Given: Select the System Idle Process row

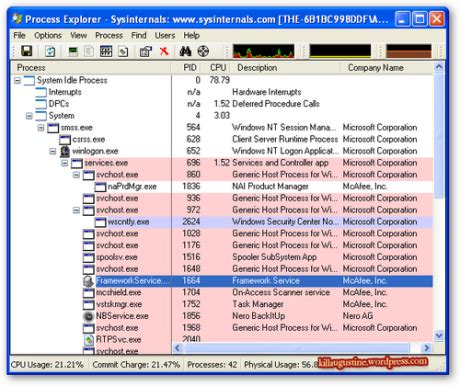Looking at the screenshot, I should (222, 80).
